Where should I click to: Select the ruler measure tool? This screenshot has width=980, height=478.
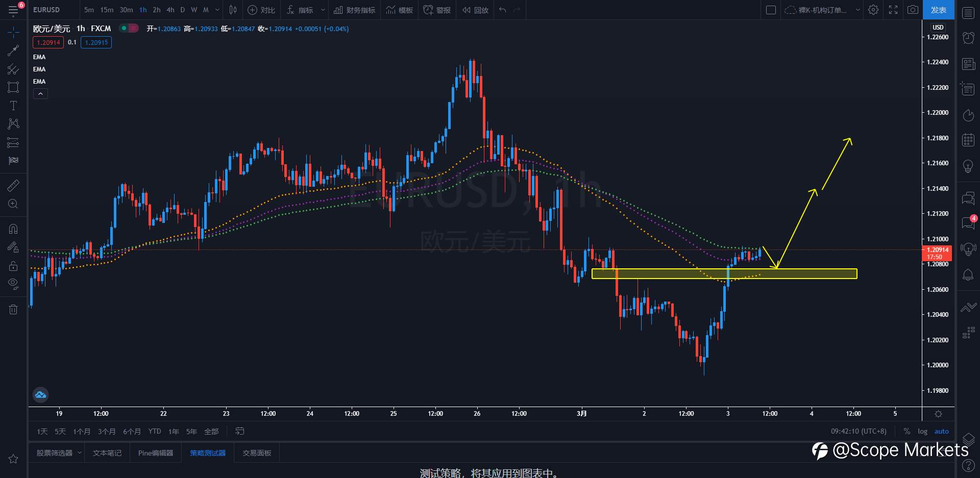tap(13, 186)
